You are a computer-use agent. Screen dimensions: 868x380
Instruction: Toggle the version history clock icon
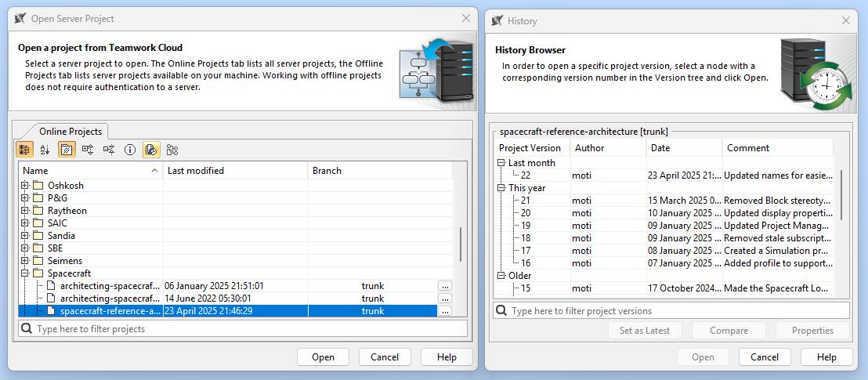(x=151, y=149)
